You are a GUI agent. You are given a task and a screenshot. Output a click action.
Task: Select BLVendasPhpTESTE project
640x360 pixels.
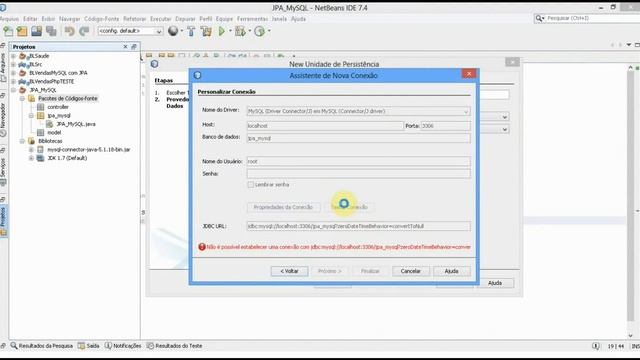51,82
